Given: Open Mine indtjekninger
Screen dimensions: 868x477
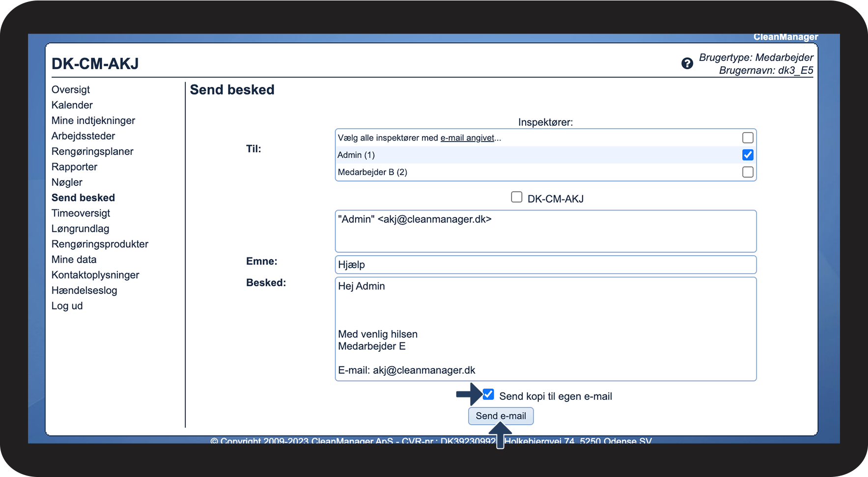Looking at the screenshot, I should [x=93, y=120].
